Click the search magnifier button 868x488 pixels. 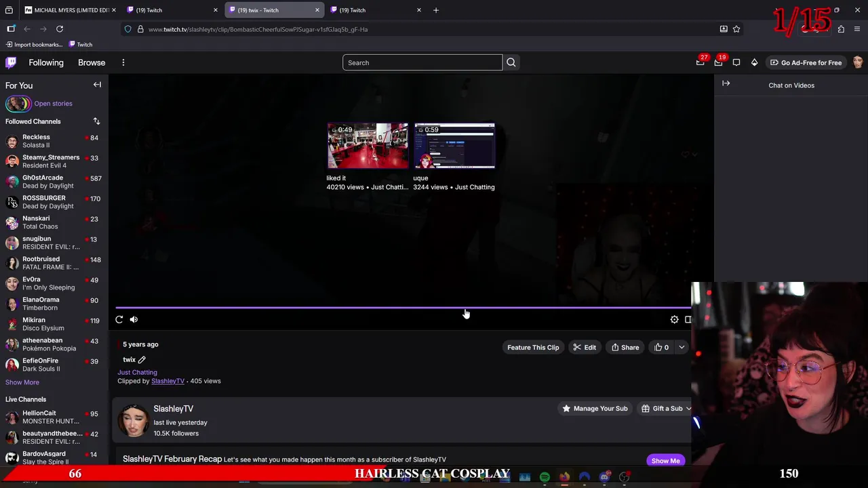(511, 62)
